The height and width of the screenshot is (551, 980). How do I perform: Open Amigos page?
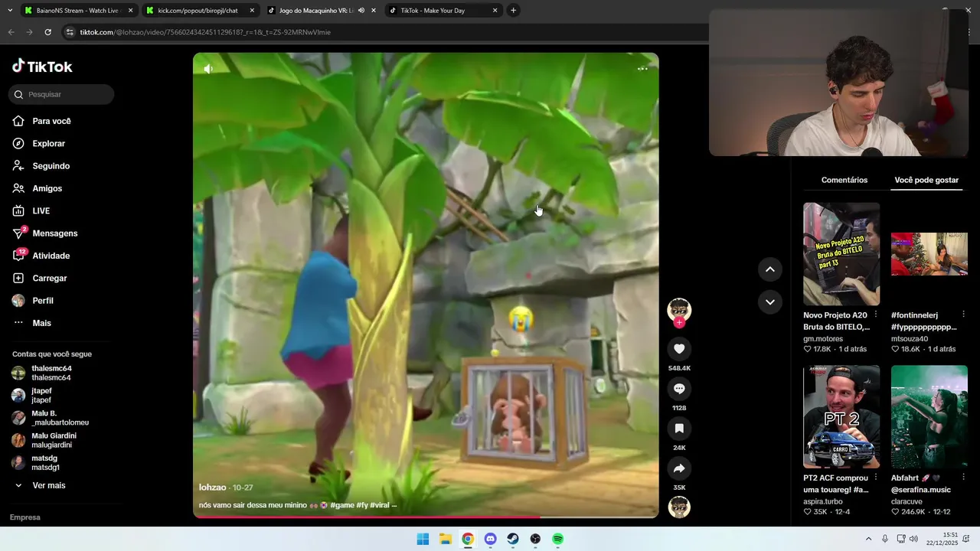38,188
